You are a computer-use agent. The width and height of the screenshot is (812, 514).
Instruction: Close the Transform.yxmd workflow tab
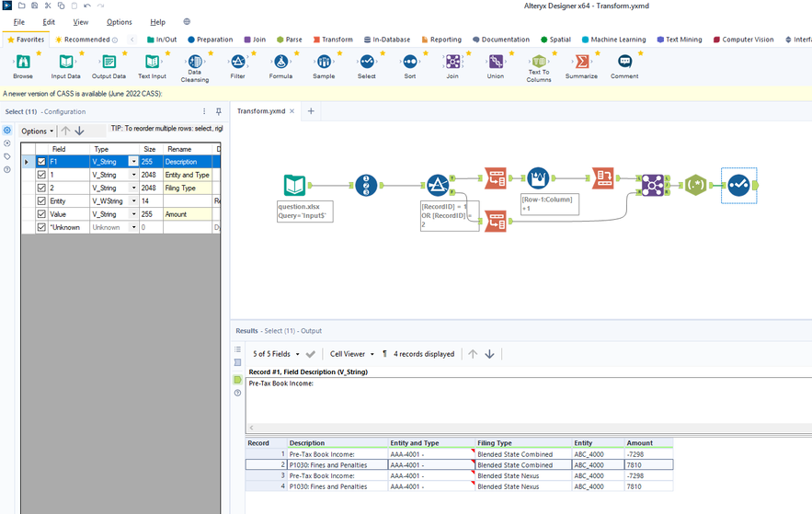pos(292,111)
